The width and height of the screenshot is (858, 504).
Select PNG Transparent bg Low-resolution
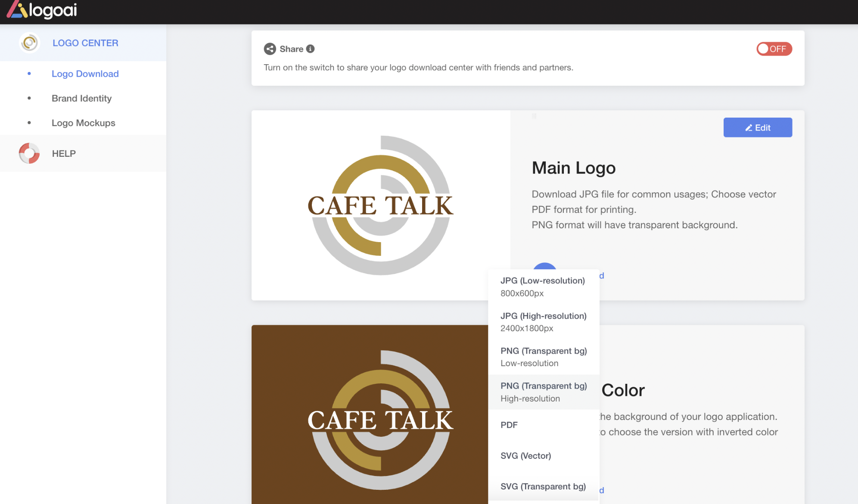[543, 357]
